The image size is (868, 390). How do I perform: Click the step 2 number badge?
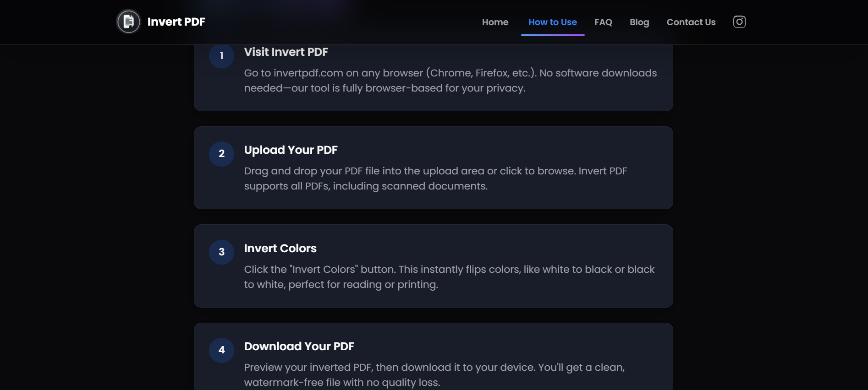[222, 154]
